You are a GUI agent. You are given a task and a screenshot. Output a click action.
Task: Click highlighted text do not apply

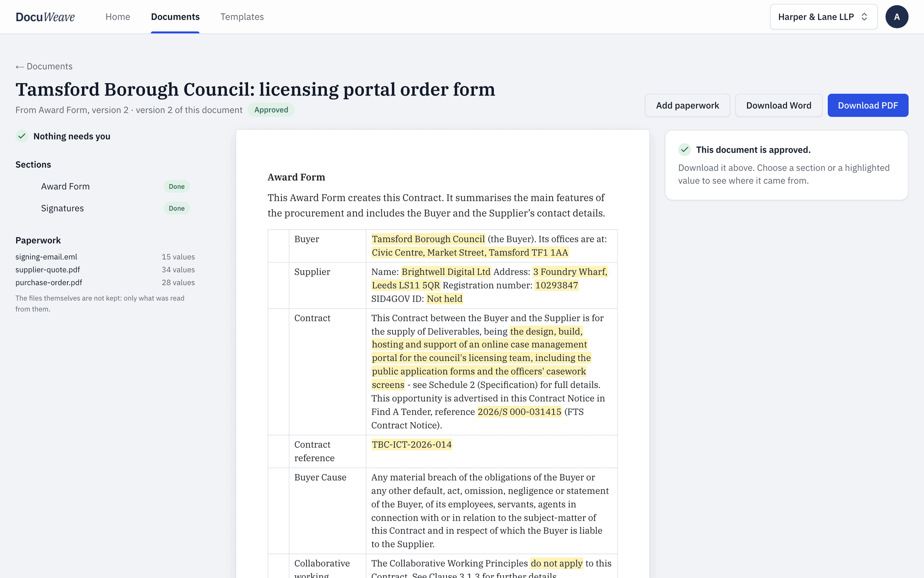556,563
